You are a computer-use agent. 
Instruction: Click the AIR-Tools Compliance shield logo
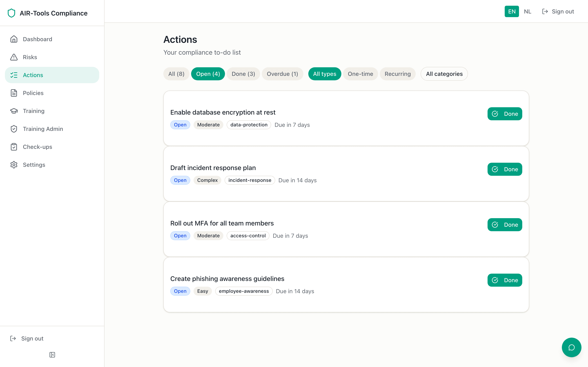click(x=11, y=13)
